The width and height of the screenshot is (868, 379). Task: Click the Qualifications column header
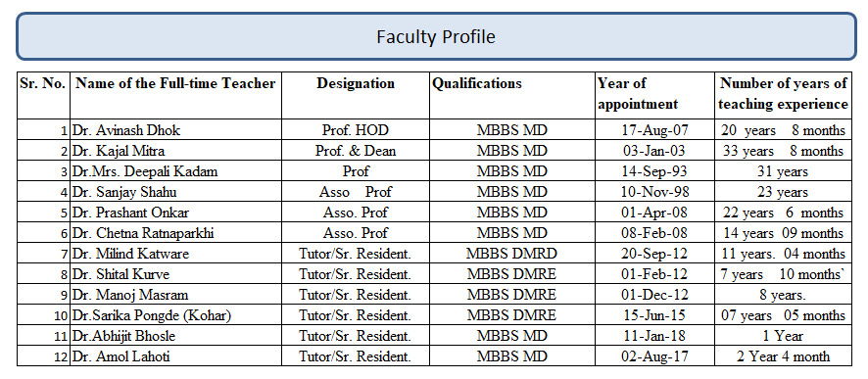coord(512,95)
